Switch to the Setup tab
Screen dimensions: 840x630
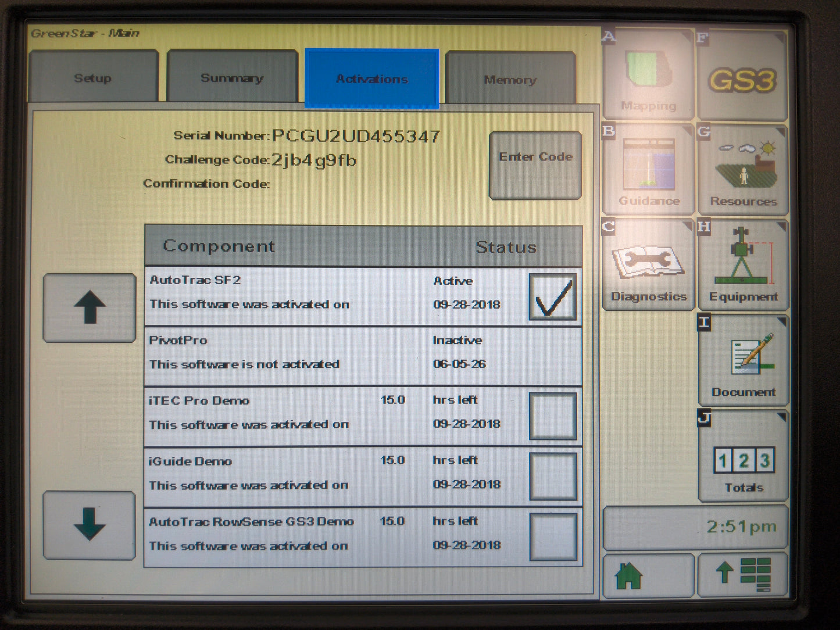point(93,77)
